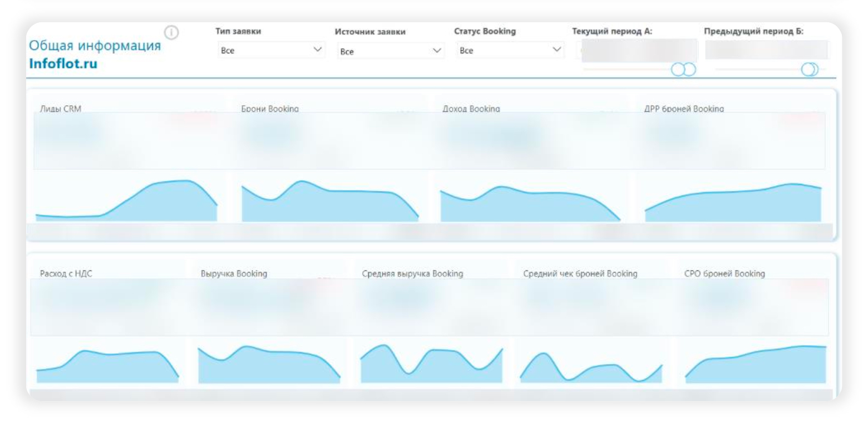Click the Предыдущий период Б date field
This screenshot has width=868, height=424.
click(x=766, y=50)
